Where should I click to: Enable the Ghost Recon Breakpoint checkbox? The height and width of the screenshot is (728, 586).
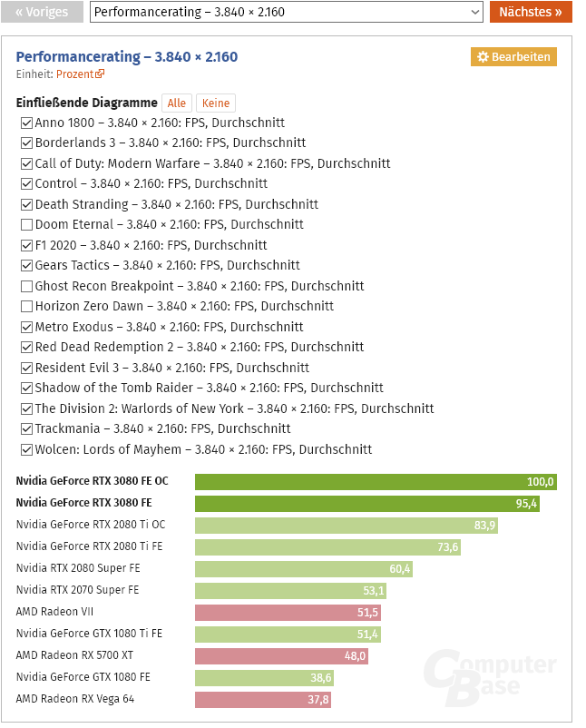click(x=27, y=286)
